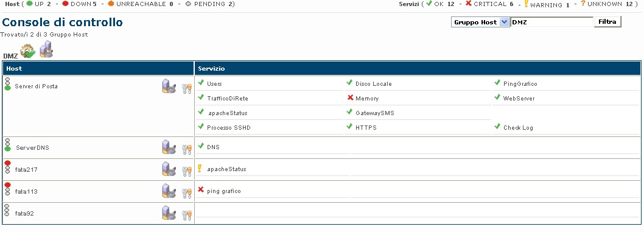Click the DMZ group gear-check icon

(x=28, y=51)
